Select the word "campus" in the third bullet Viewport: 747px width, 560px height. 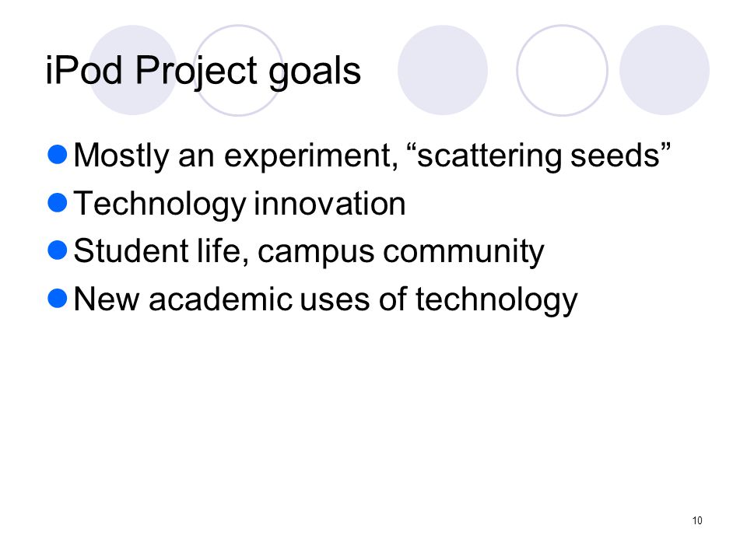point(316,254)
